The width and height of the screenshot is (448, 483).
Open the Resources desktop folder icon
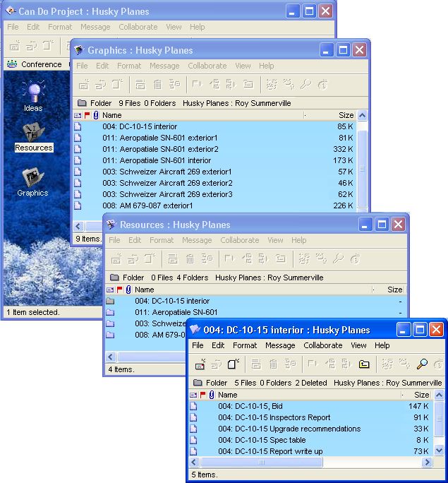32,131
